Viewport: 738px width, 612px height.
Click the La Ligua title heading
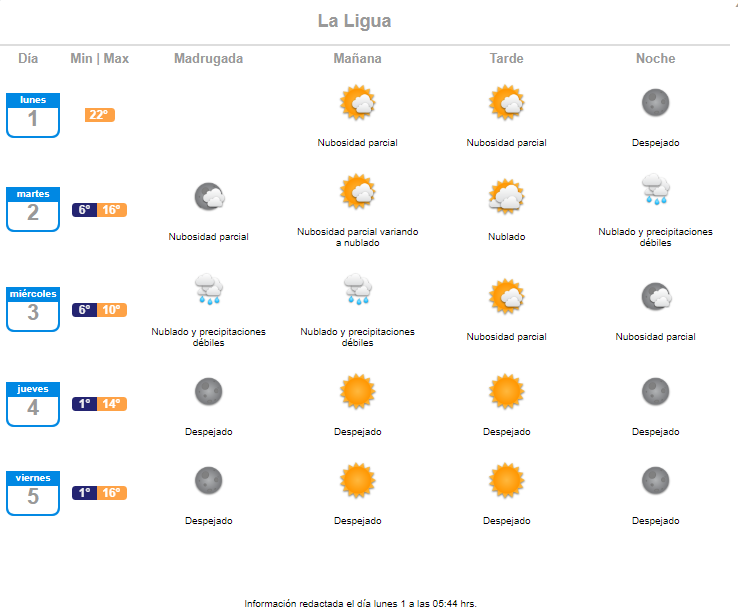click(354, 21)
